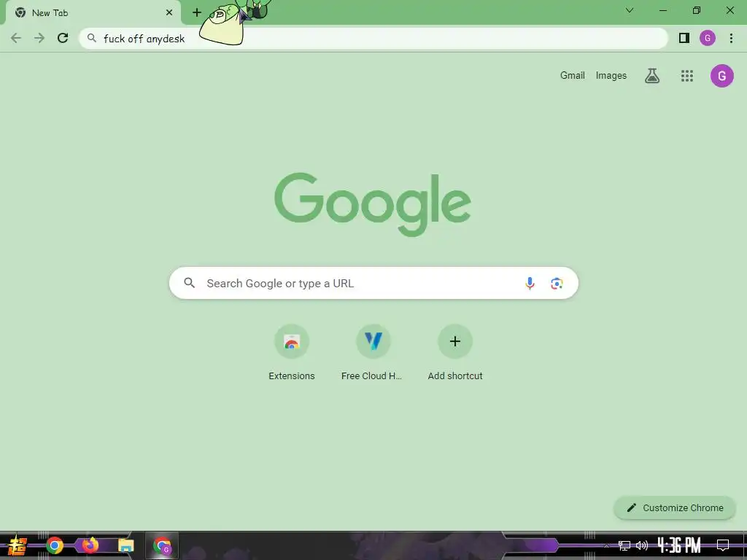This screenshot has height=560, width=747.
Task: Open the Google apps grid
Action: (687, 76)
